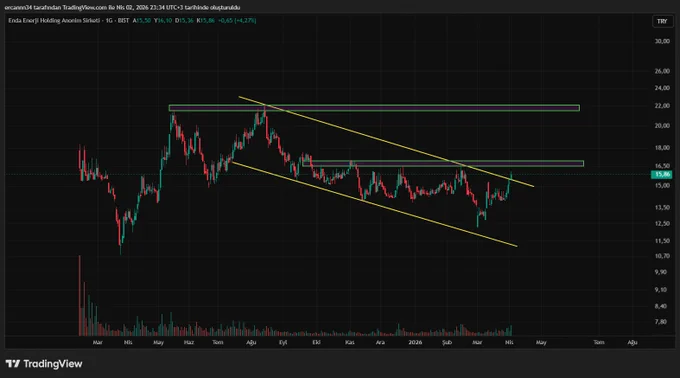Click the 7,80 price axis label
Viewport: 680px width, 378px height.
pos(661,322)
